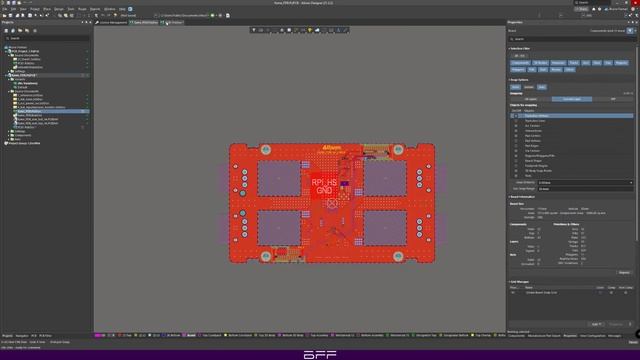Expand the Components folder in project tree
The image size is (640, 360).
pos(9,136)
